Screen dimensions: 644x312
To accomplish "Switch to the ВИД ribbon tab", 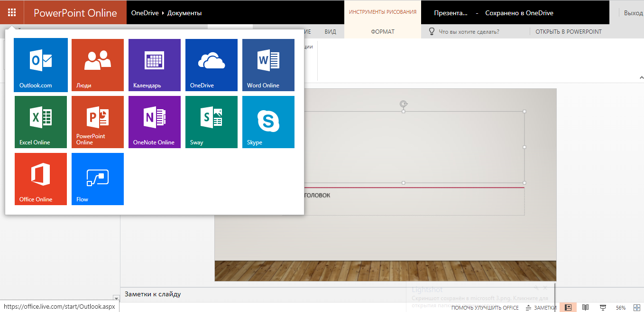I will click(x=330, y=31).
